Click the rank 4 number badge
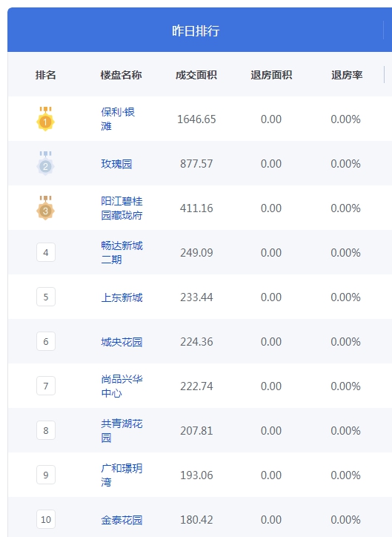Viewport: 392px width, 537px height. click(46, 252)
